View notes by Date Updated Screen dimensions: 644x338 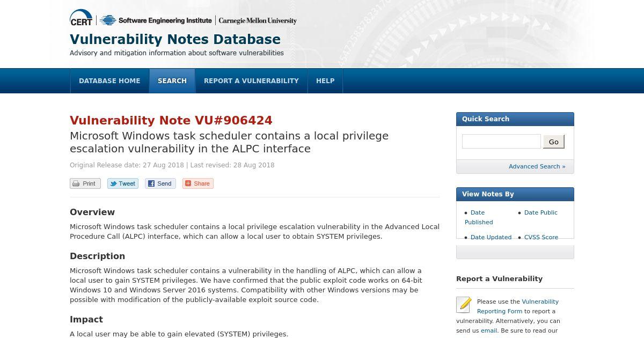[491, 237]
